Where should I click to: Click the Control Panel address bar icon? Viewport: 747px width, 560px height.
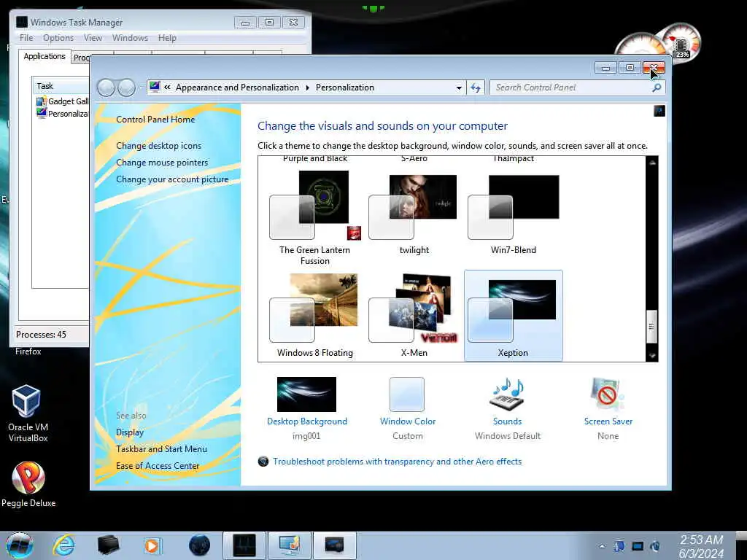[155, 87]
